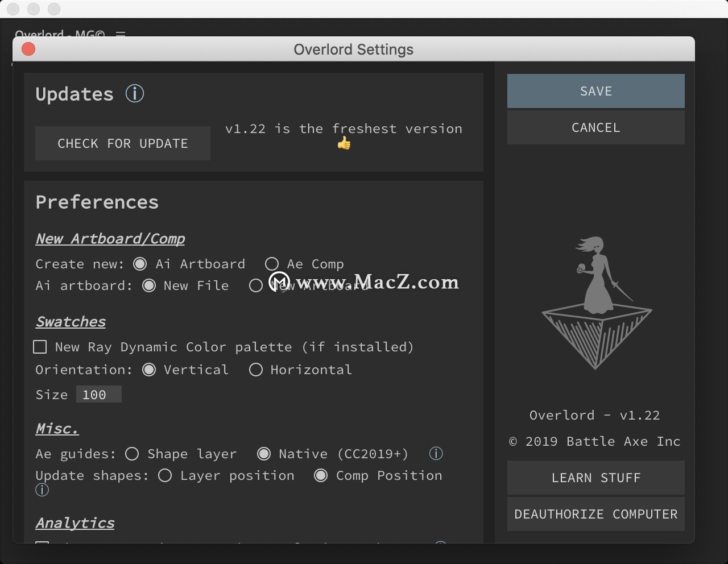Click the Misc. section heading

coord(57,429)
